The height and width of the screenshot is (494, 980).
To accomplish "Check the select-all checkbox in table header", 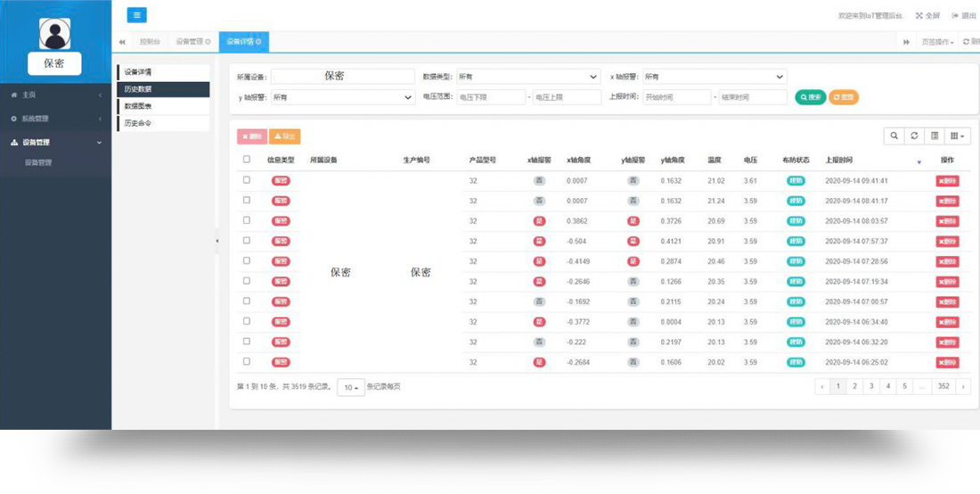I will [247, 160].
